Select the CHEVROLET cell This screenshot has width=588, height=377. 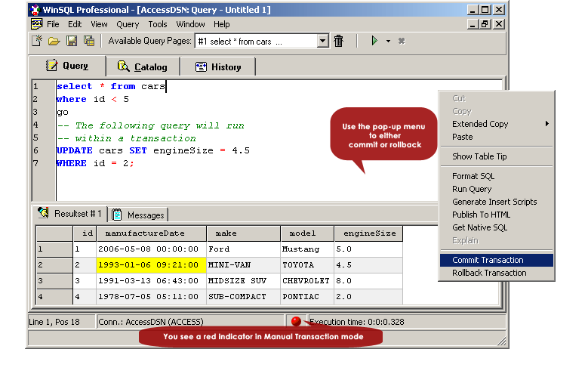click(307, 281)
